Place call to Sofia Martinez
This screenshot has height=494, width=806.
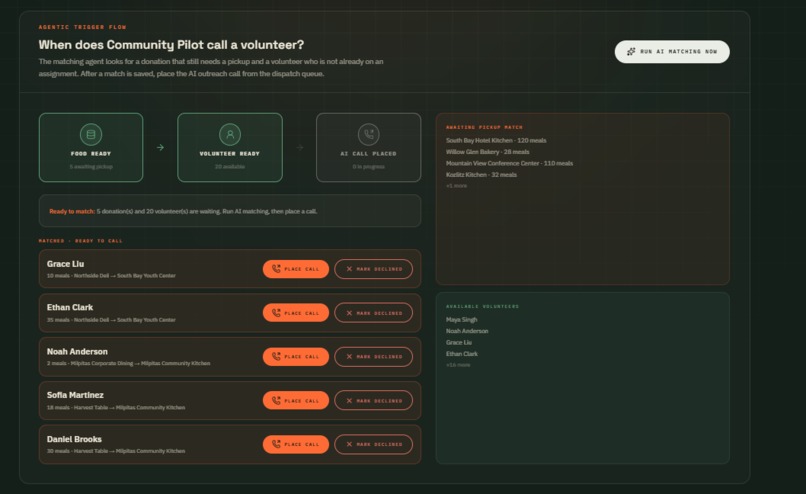[296, 400]
